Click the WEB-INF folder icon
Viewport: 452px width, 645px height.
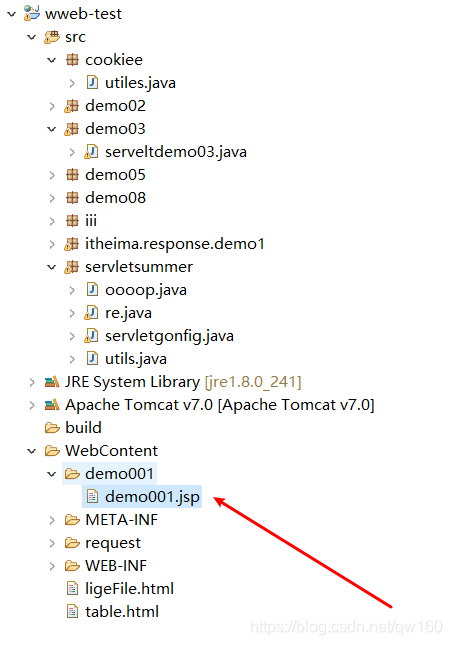(x=72, y=566)
